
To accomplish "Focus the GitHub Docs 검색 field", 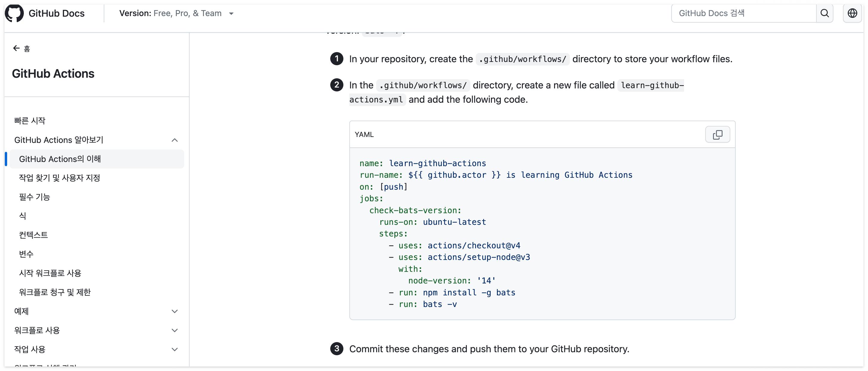I will click(x=743, y=13).
